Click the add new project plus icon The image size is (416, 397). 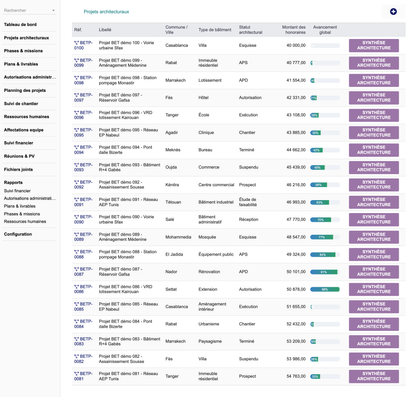click(393, 12)
